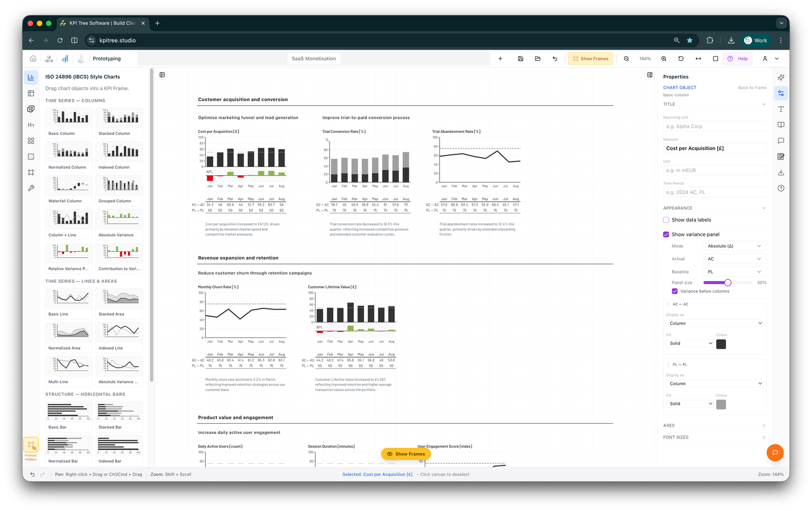Collapse the left panel canvas icon
Screen dimensions: 812x511
tap(162, 75)
